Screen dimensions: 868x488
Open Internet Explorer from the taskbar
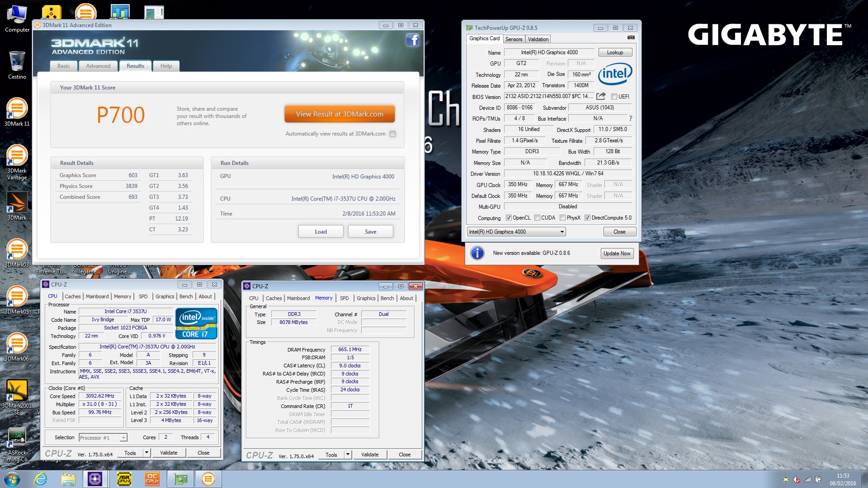coord(41,479)
